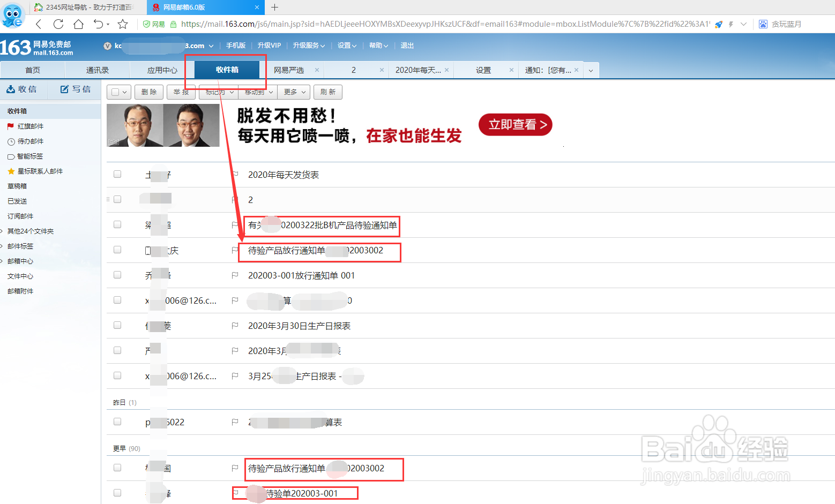Close the 设置 tab
835x504 pixels.
(511, 70)
